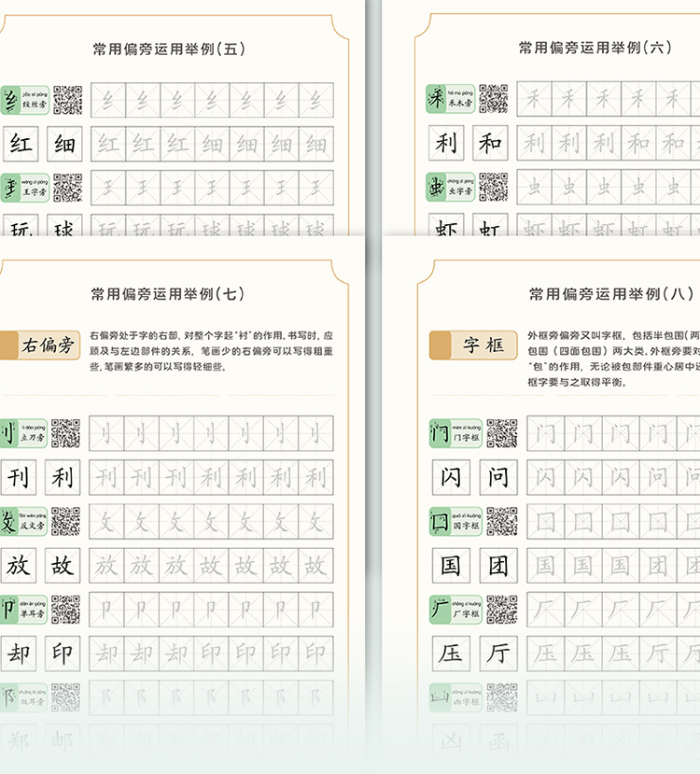The image size is (700, 774).
Task: Select the bold example character 压
Action: point(451,654)
